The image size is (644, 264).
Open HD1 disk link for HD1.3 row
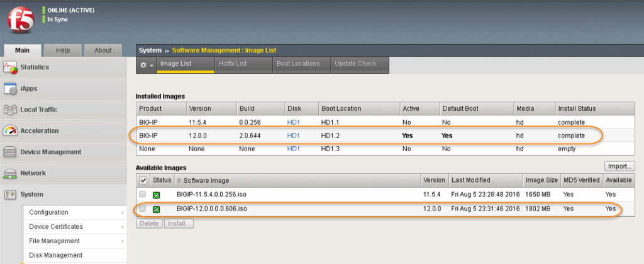point(293,149)
